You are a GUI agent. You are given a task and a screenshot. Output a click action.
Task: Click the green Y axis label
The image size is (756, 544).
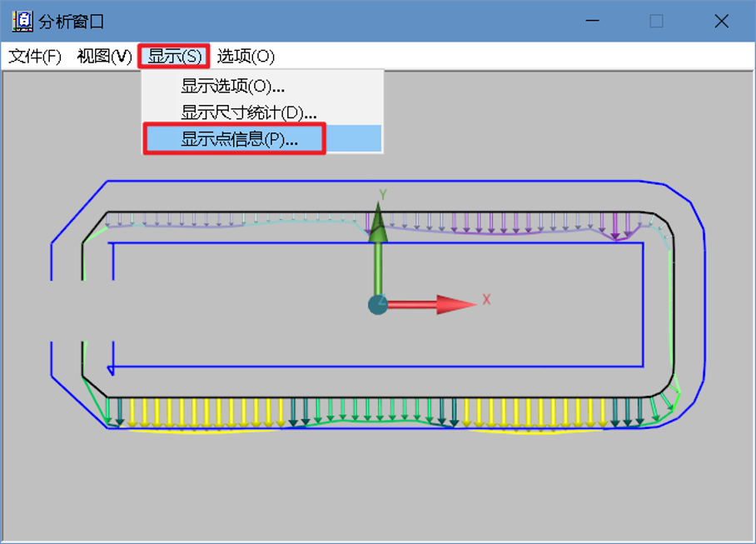(383, 194)
